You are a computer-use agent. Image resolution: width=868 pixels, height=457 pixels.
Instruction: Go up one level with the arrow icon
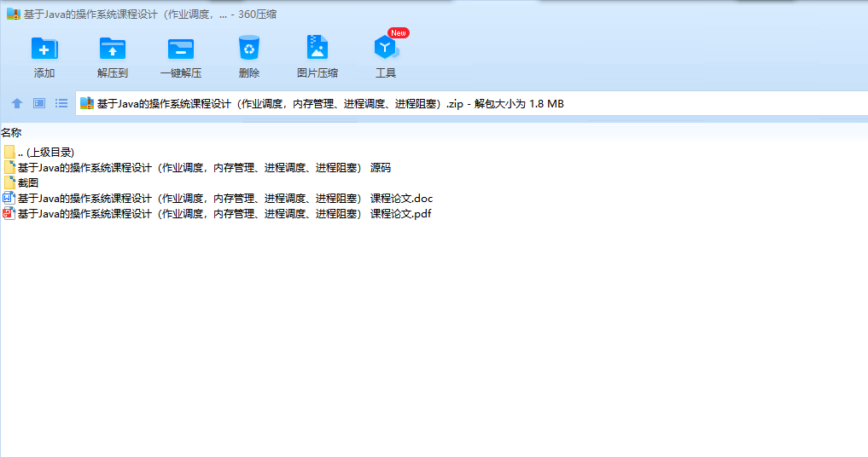tap(17, 103)
